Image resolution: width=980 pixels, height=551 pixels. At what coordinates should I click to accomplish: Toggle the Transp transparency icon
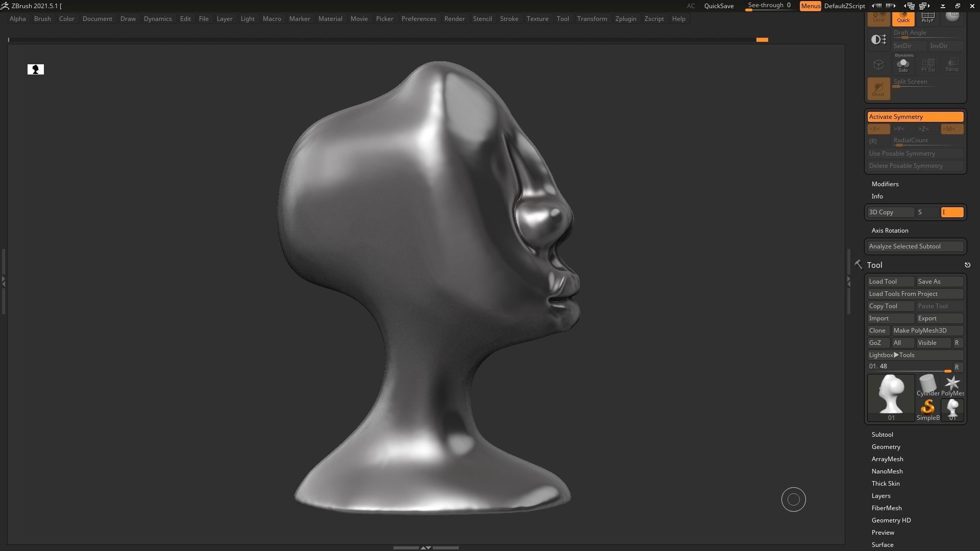(x=952, y=64)
